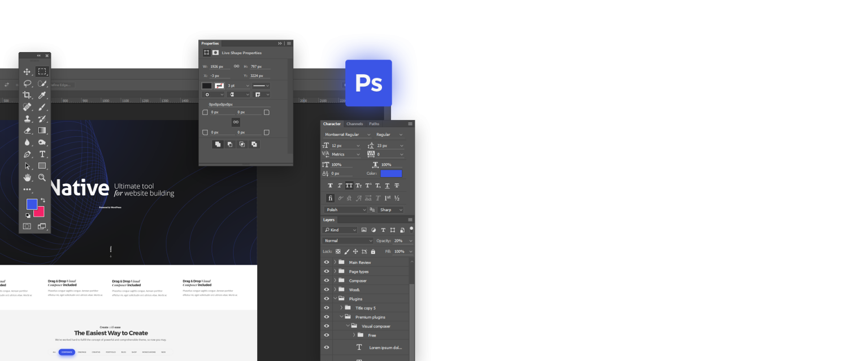Collapse the Premium plugins group
The width and height of the screenshot is (868, 361).
[341, 317]
